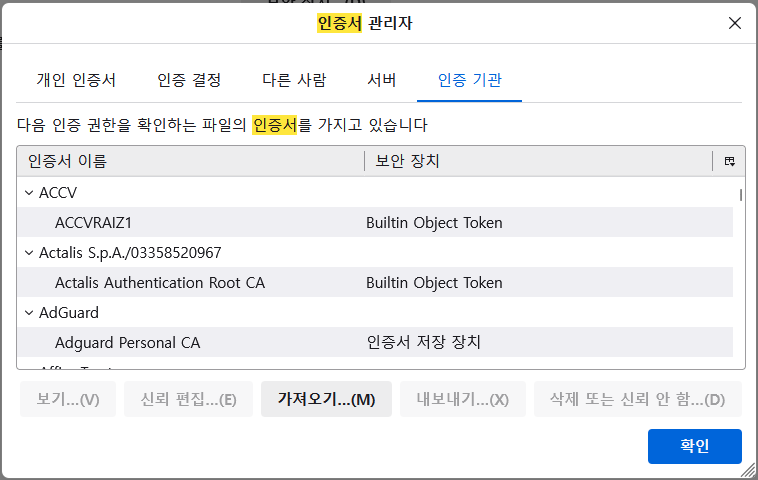This screenshot has height=480, width=758.
Task: Click 삭제 또는 신뢰 안 함...(D) button
Action: click(638, 399)
